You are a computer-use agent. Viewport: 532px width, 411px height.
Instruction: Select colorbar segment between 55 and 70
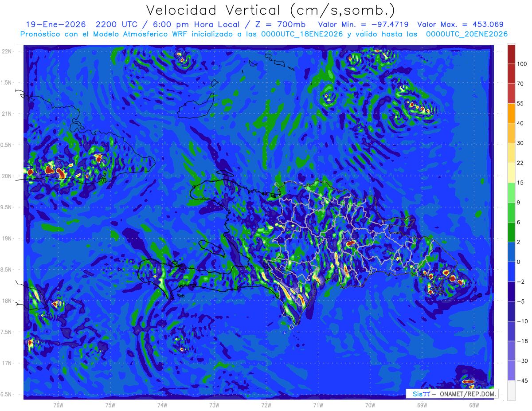512,94
